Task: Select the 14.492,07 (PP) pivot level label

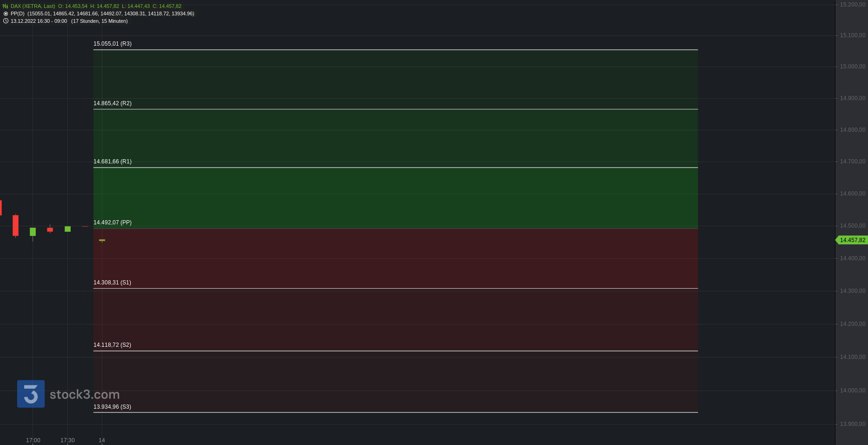Action: (x=113, y=222)
